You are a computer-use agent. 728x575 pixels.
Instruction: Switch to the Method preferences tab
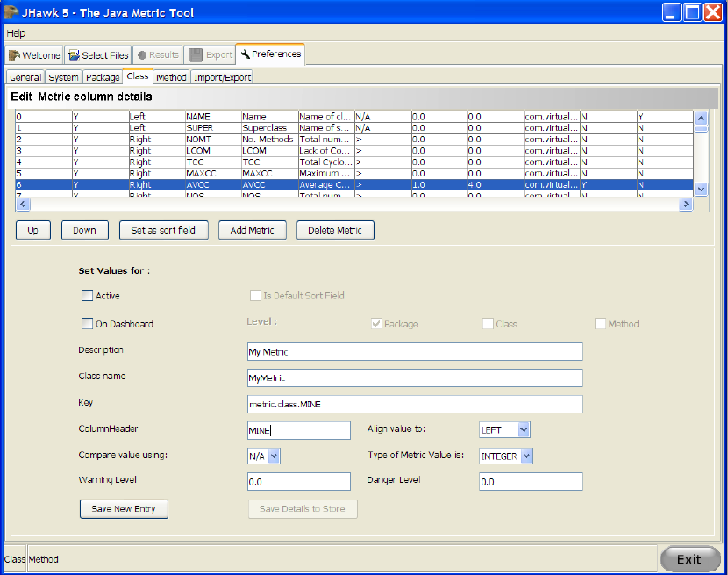pos(172,77)
